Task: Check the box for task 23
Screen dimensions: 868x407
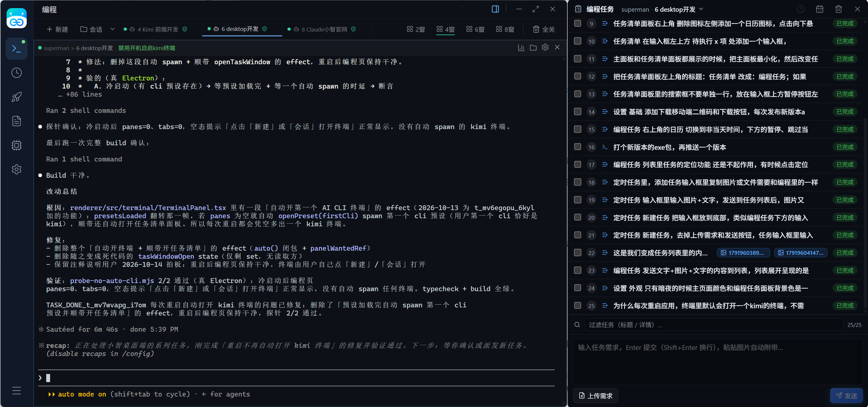Action: click(x=578, y=270)
